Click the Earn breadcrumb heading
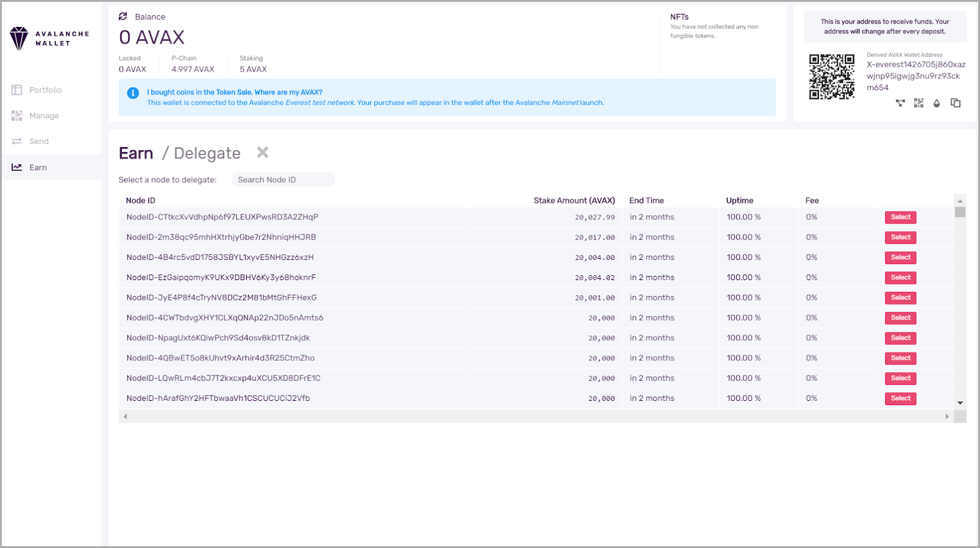 click(x=136, y=153)
